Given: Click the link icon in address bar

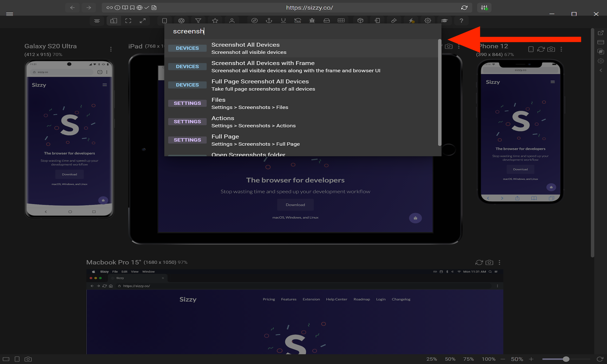Looking at the screenshot, I should (x=110, y=8).
